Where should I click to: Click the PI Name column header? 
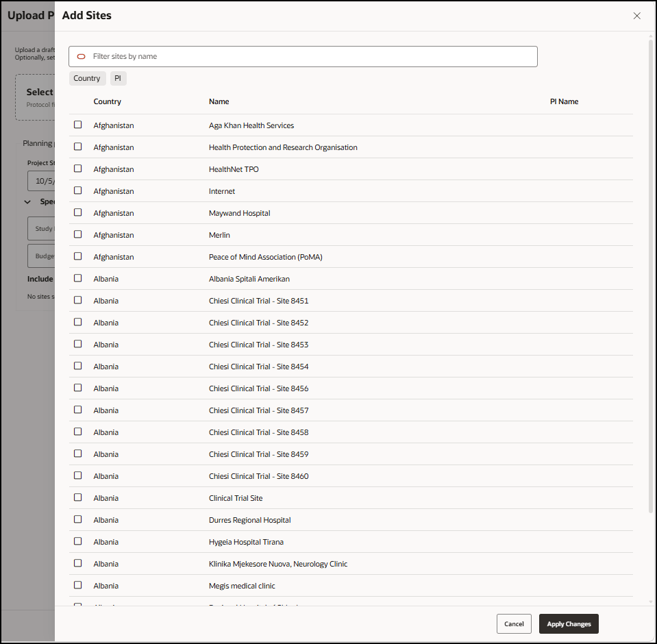pyautogui.click(x=564, y=101)
